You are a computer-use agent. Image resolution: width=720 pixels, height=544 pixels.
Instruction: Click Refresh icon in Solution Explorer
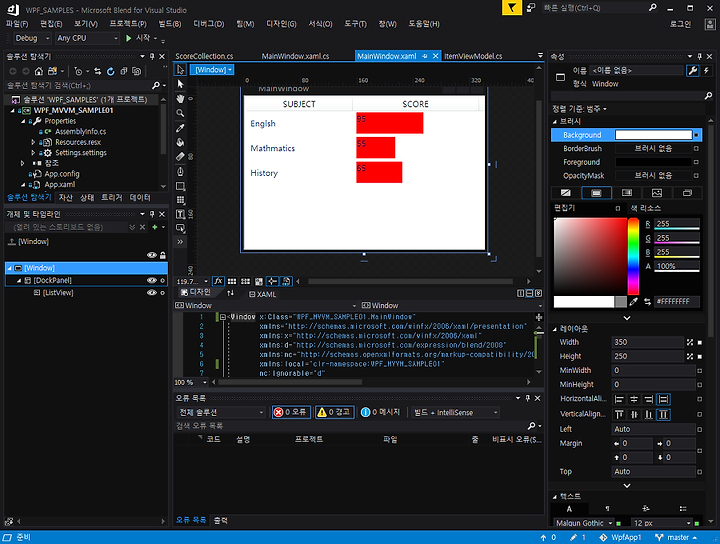click(x=111, y=71)
